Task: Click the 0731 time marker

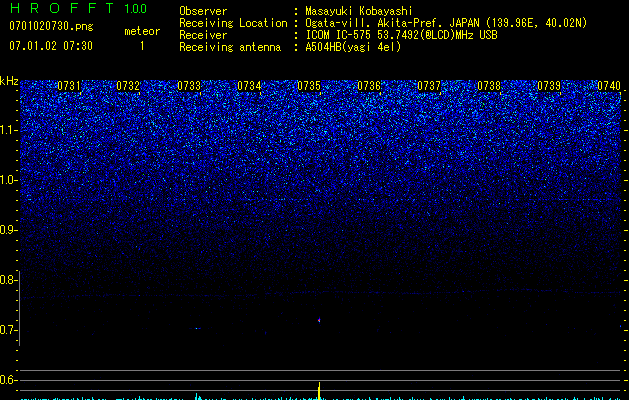Action: coord(69,86)
